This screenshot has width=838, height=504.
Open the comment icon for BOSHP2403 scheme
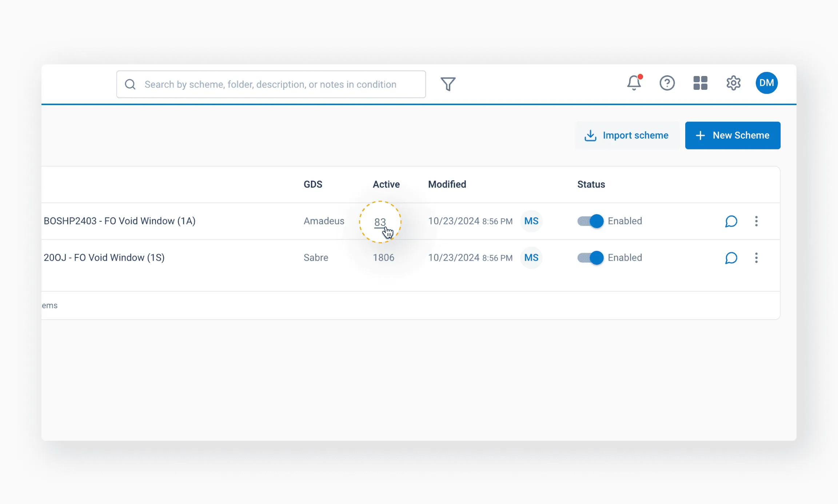coord(731,221)
